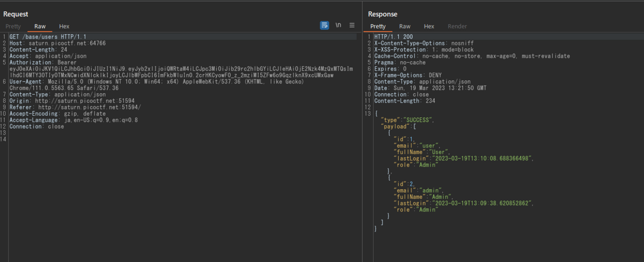
Task: Open the Response Hex tab
Action: [429, 26]
